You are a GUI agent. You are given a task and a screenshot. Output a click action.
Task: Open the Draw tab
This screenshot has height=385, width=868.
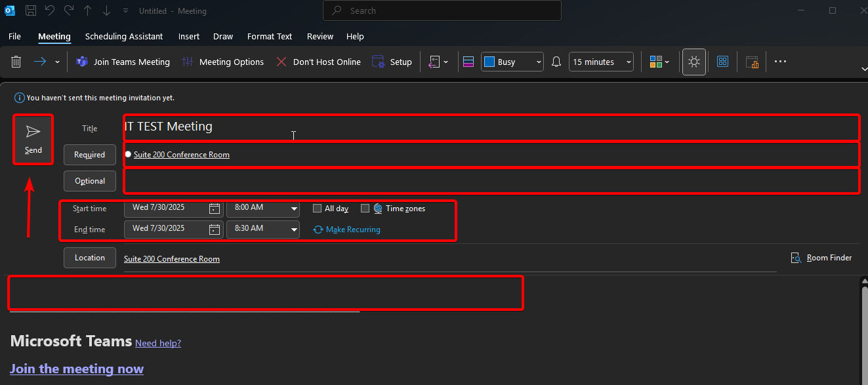point(223,36)
